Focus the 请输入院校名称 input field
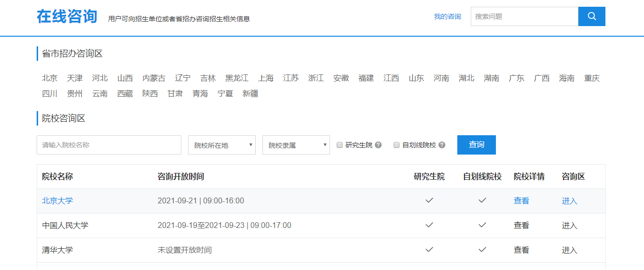Viewport: 644px width, 270px height. (109, 145)
